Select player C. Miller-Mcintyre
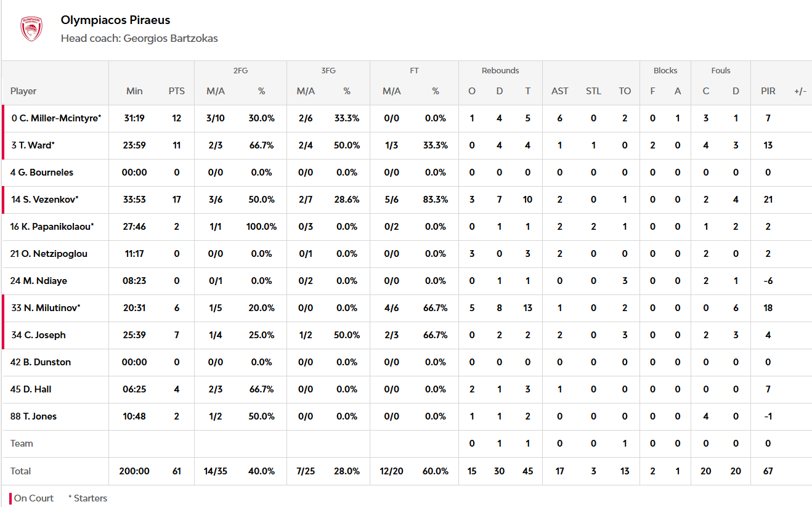Screen dimensions: 812x507 (x=56, y=118)
